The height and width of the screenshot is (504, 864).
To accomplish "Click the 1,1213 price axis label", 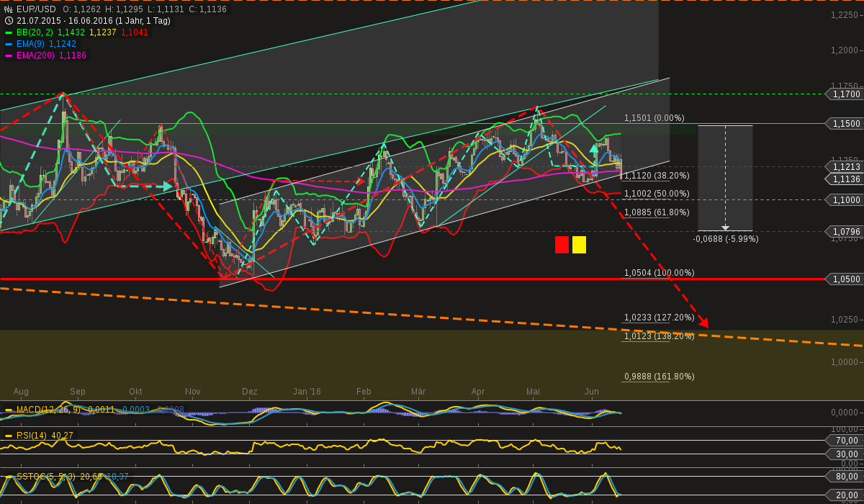I will [x=846, y=167].
